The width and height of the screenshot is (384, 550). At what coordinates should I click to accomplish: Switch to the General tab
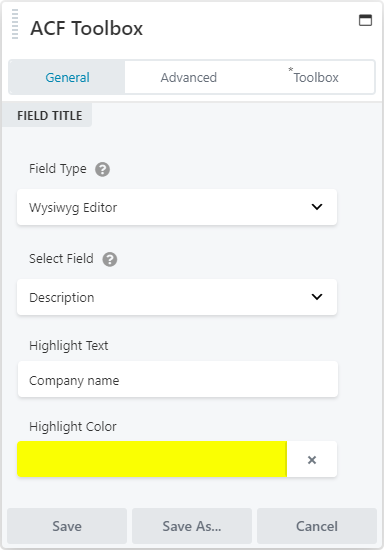67,77
